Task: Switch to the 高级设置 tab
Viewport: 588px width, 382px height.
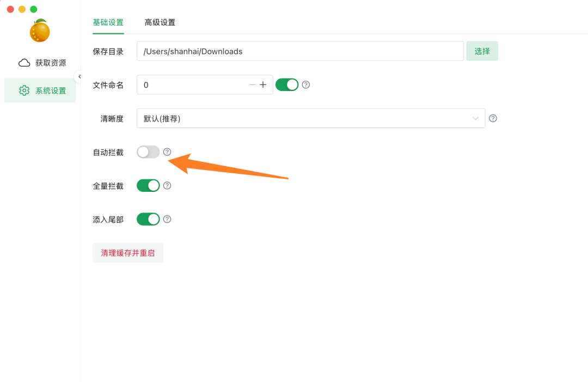Action: pos(160,22)
